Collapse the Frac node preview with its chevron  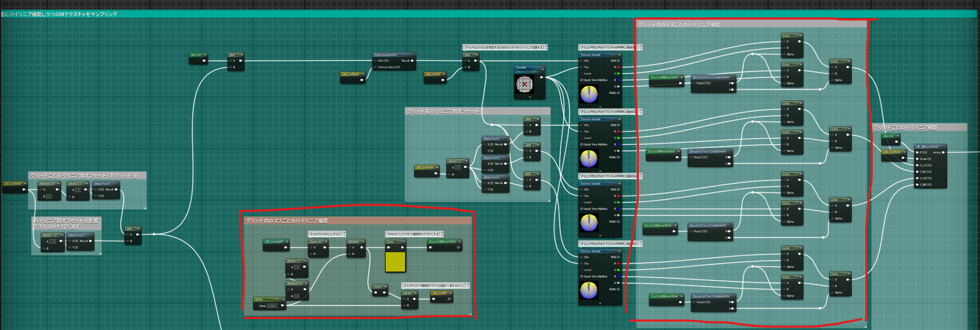[403, 241]
